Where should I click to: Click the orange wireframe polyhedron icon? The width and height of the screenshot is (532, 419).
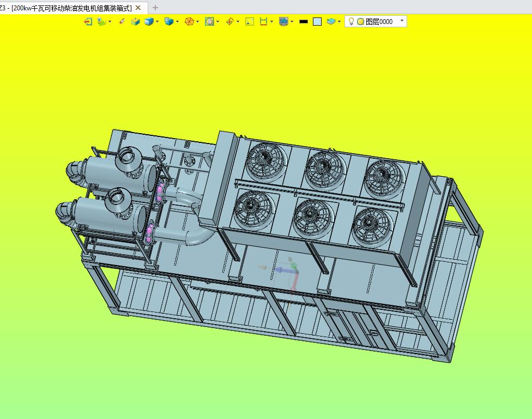[x=189, y=22]
